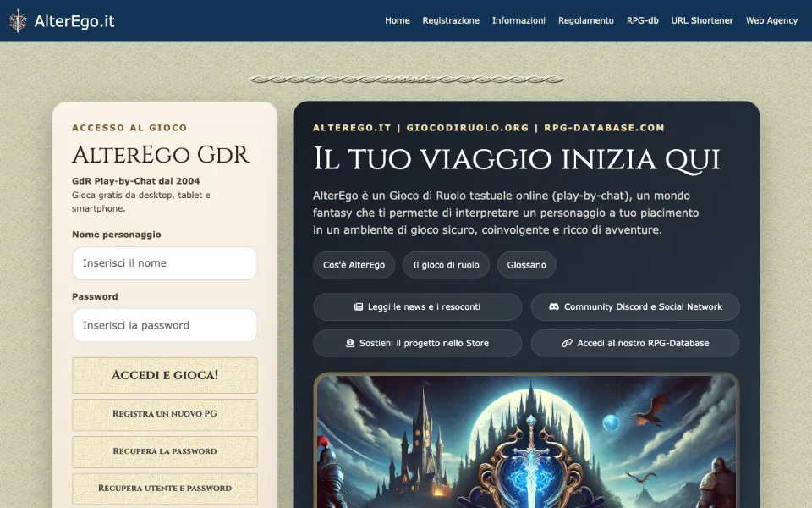Open the Registrazione menu item

451,20
